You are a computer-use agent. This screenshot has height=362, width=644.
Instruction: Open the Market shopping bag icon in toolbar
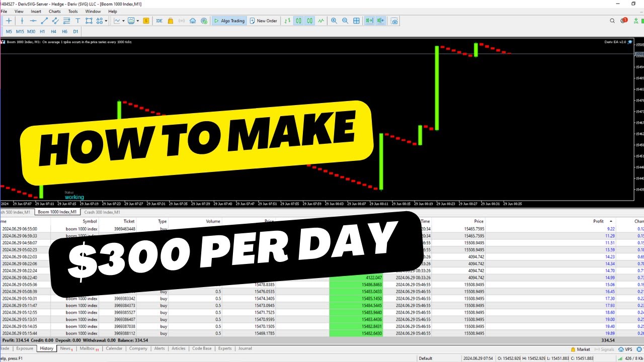tap(171, 21)
